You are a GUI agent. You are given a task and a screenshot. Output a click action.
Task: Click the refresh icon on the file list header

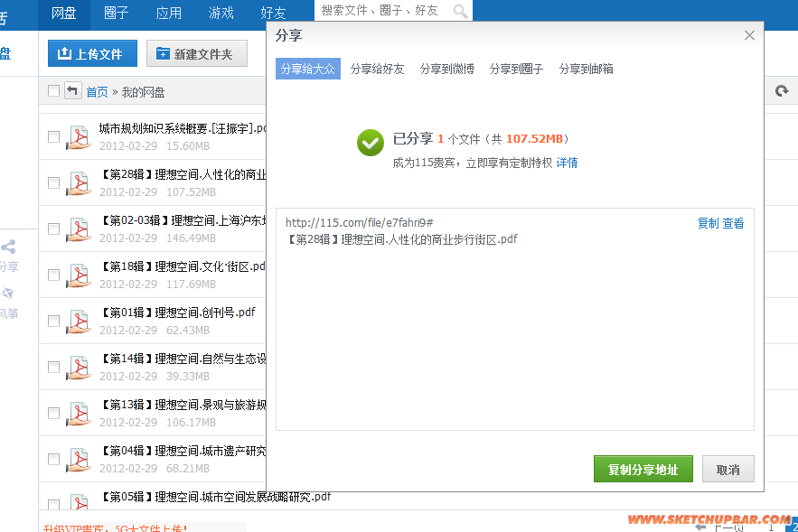coord(782,91)
